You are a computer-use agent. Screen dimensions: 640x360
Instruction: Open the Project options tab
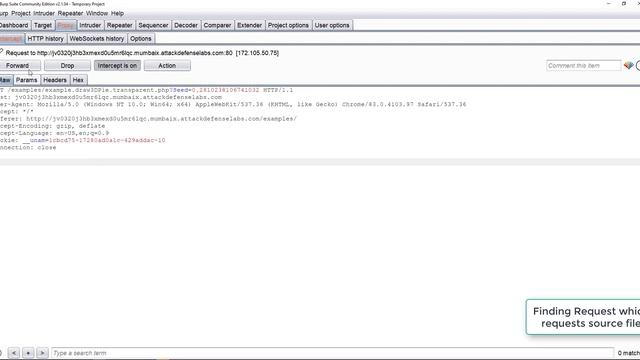tap(288, 25)
